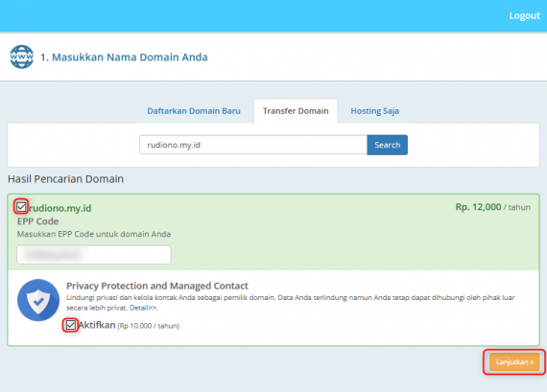Click the Masukkan Nama Domain Anda heading
Viewport: 547px width, 392px height.
pyautogui.click(x=124, y=58)
